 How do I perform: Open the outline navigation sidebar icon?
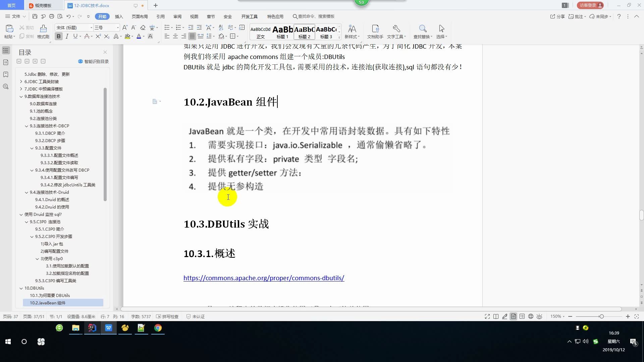pyautogui.click(x=6, y=51)
